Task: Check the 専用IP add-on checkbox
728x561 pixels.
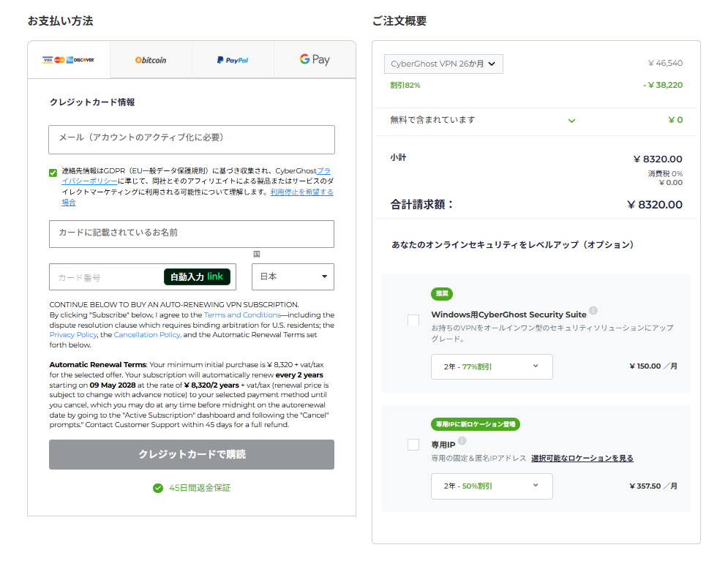Action: point(412,444)
